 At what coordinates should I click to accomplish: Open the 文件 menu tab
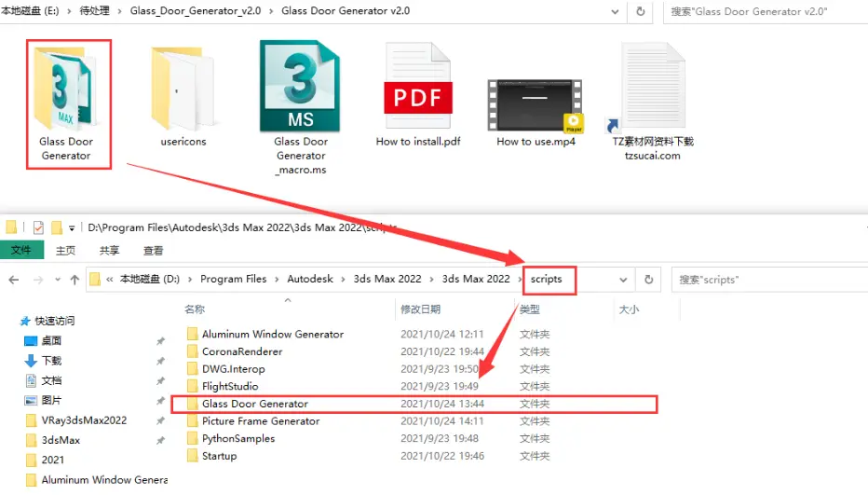click(21, 250)
